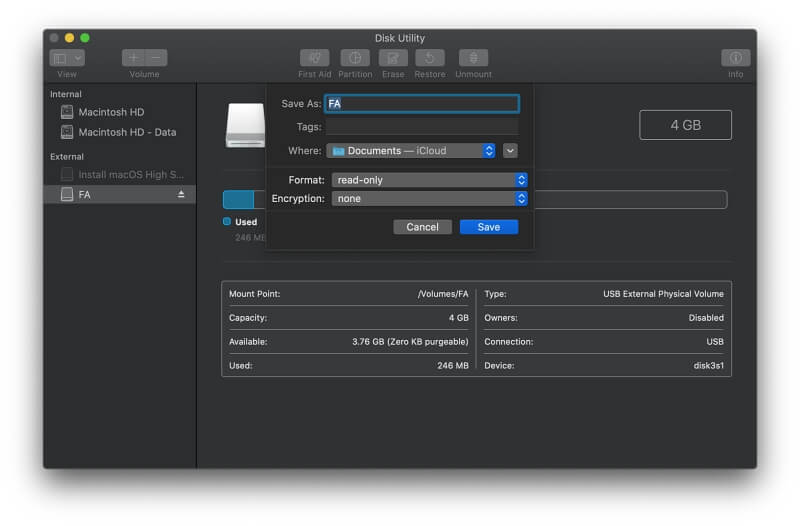Image resolution: width=800 pixels, height=526 pixels.
Task: Open the Where location dropdown
Action: pos(411,151)
